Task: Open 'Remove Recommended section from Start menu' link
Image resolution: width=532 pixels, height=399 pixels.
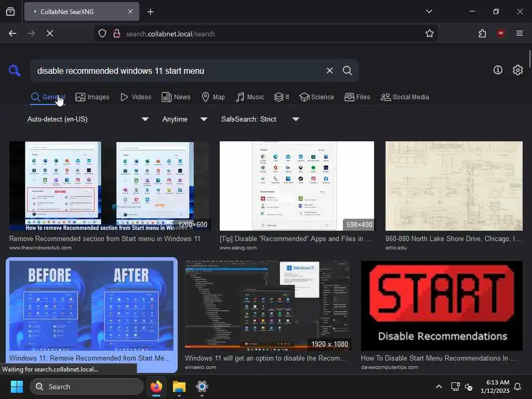Action: pyautogui.click(x=104, y=238)
